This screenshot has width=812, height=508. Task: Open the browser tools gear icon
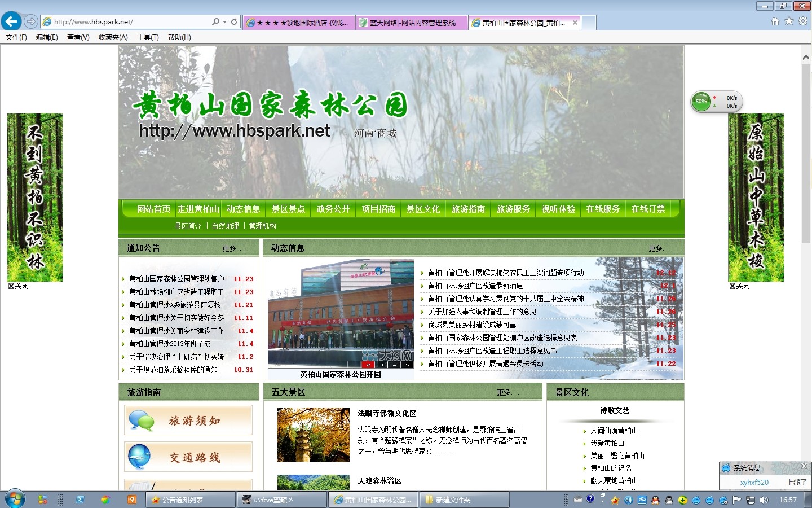pyautogui.click(x=802, y=21)
